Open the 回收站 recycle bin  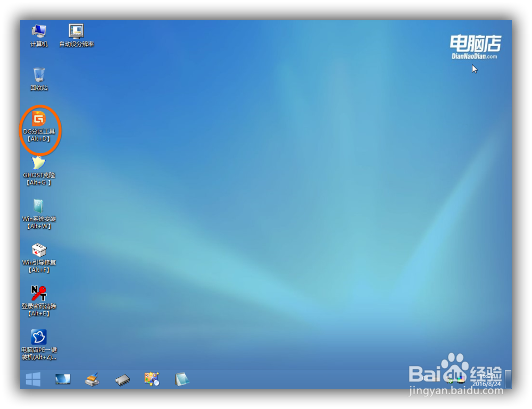click(39, 79)
